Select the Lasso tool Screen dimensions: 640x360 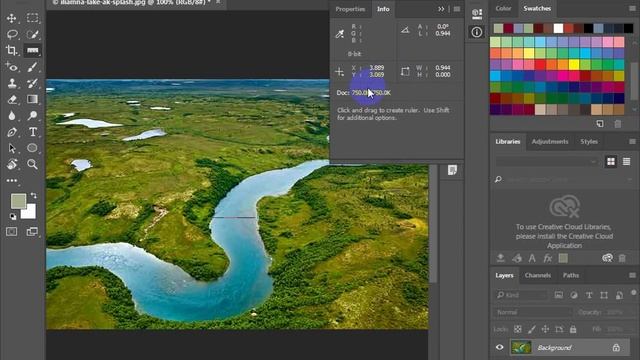pyautogui.click(x=12, y=34)
